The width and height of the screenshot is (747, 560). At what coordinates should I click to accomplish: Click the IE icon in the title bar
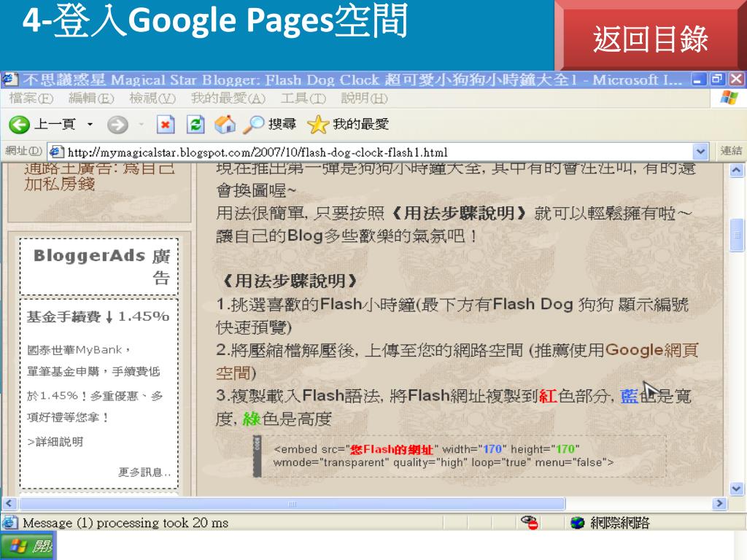[10, 79]
